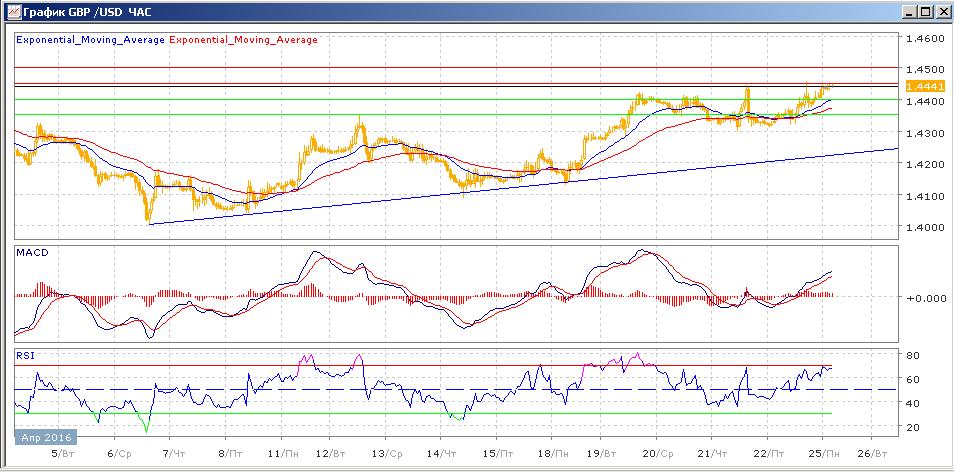Click the 20/Ср date on time axis

657,454
